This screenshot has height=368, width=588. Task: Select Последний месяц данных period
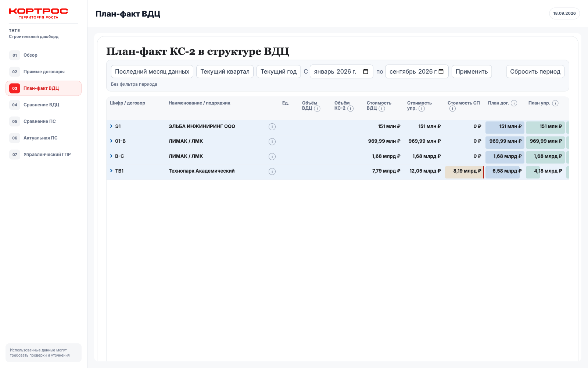152,71
